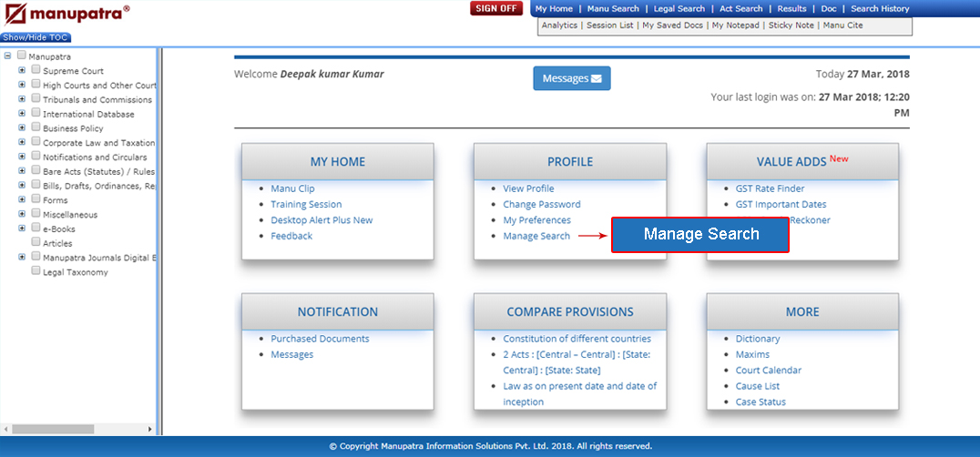Click the TOC scrollbar left arrow

point(5,430)
